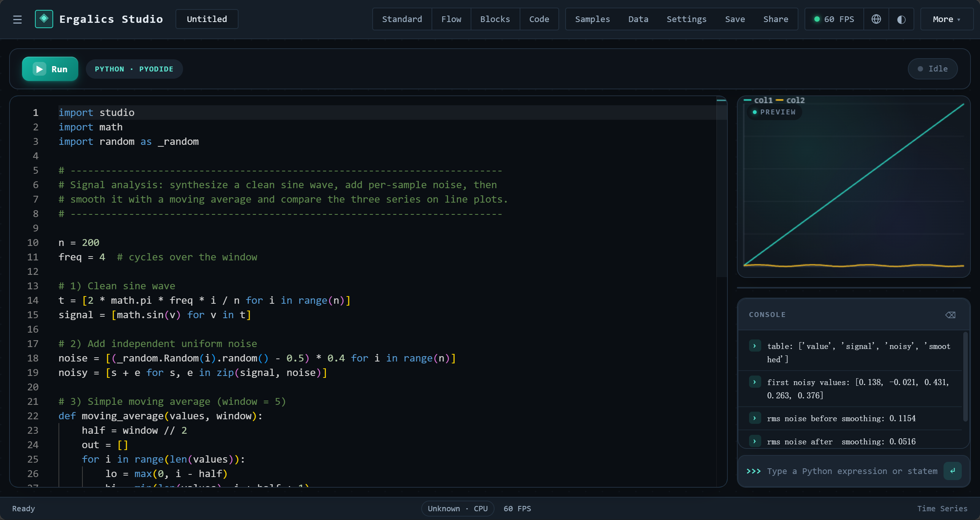980x520 pixels.
Task: Click the Idle status pill
Action: pos(933,69)
